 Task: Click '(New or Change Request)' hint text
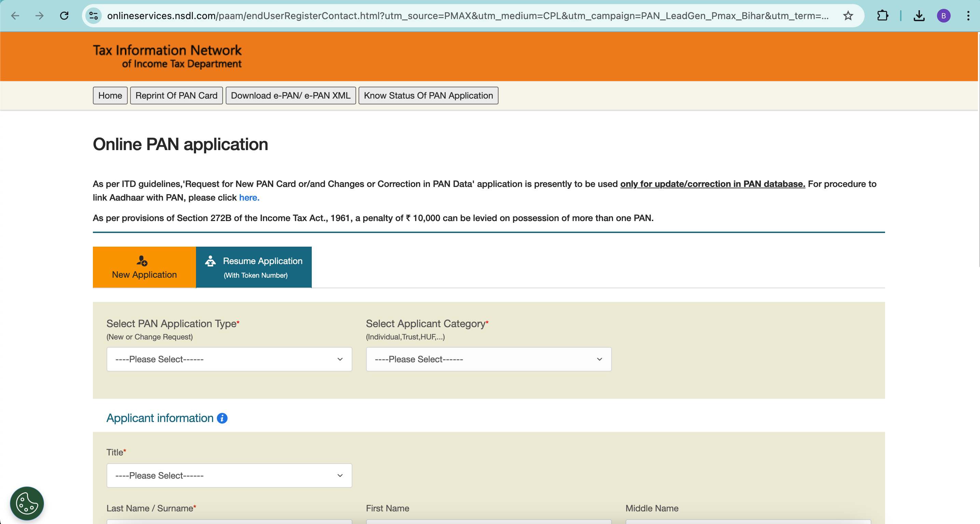coord(150,337)
